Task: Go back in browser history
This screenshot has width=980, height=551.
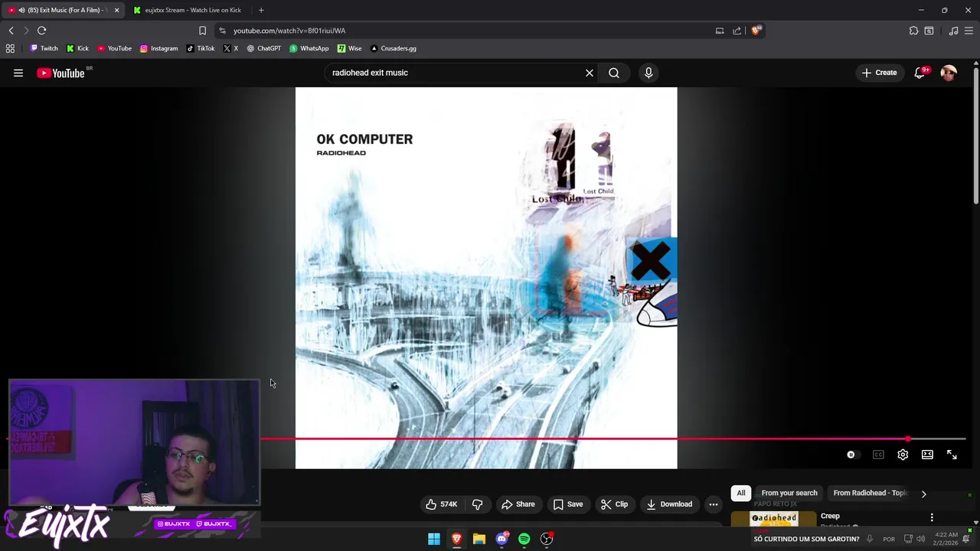Action: coord(11,31)
